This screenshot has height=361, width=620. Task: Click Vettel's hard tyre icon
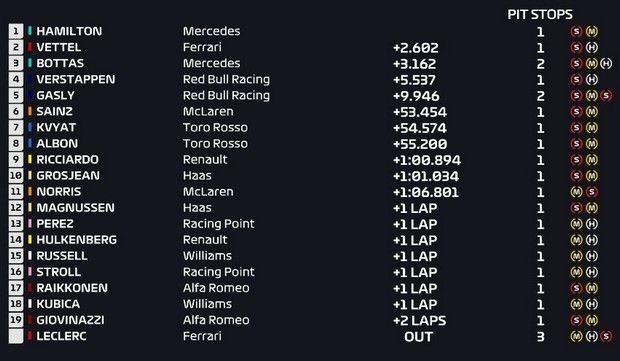[592, 47]
